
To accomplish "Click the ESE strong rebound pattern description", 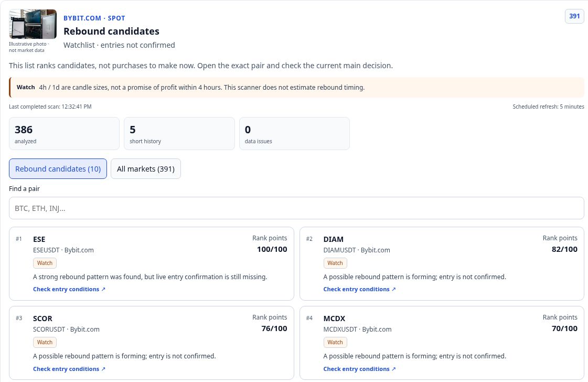I will coord(150,277).
